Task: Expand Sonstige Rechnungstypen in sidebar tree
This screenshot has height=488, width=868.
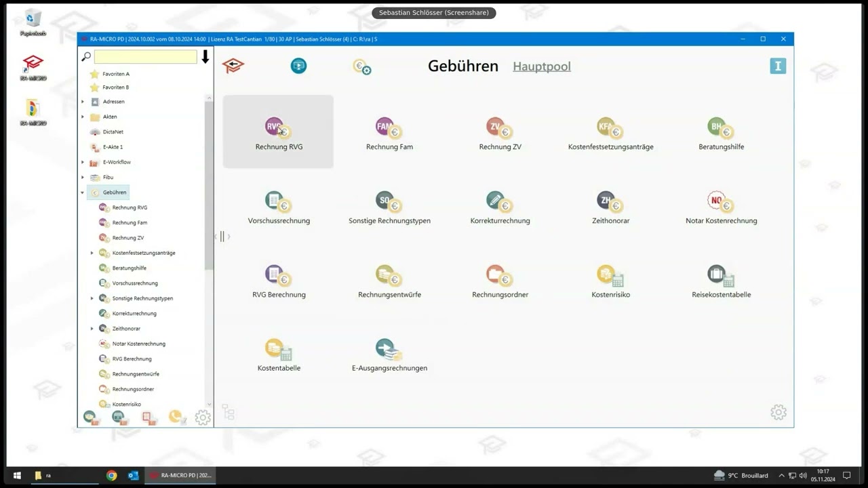Action: (x=92, y=298)
